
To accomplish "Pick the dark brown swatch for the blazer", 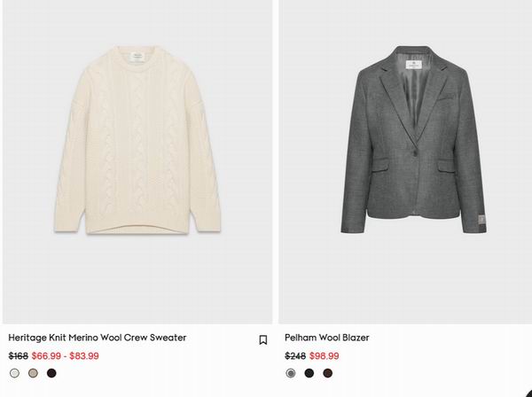I will 328,373.
